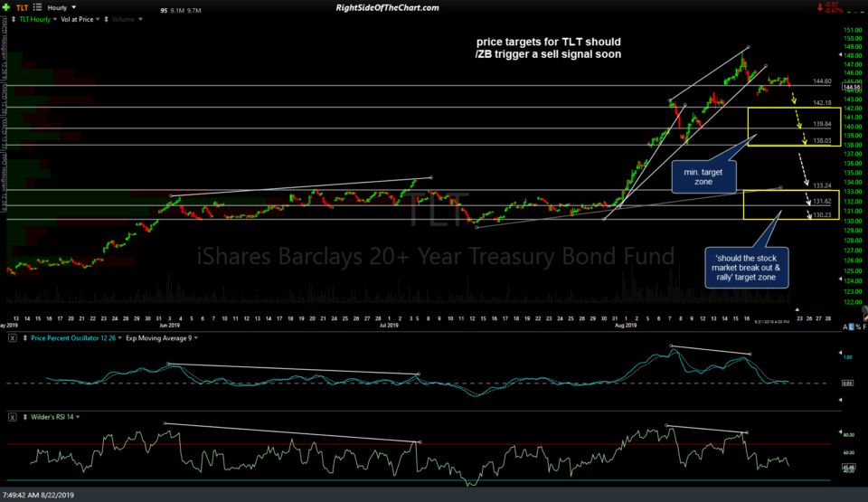Click reorder arrows beside Wilder's RSI
Screen dimensions: 868x502
click(25, 417)
